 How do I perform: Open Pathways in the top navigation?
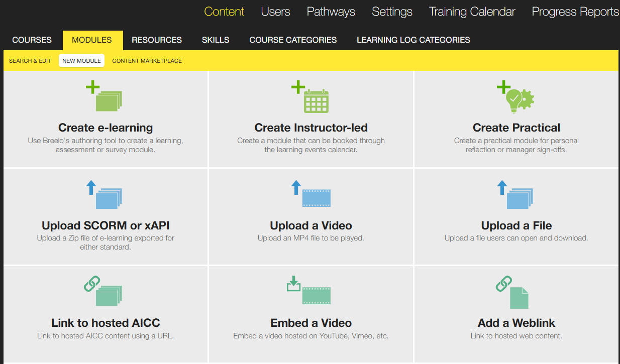click(331, 12)
